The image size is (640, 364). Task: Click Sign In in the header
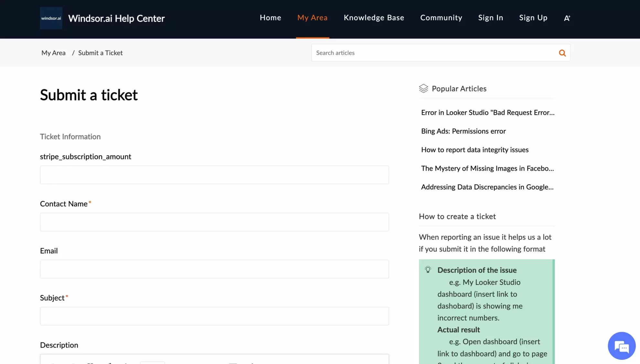pyautogui.click(x=490, y=18)
